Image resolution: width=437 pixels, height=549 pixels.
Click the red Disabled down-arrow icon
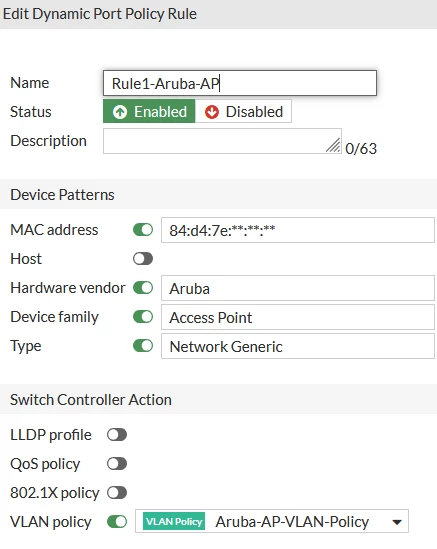tap(212, 112)
